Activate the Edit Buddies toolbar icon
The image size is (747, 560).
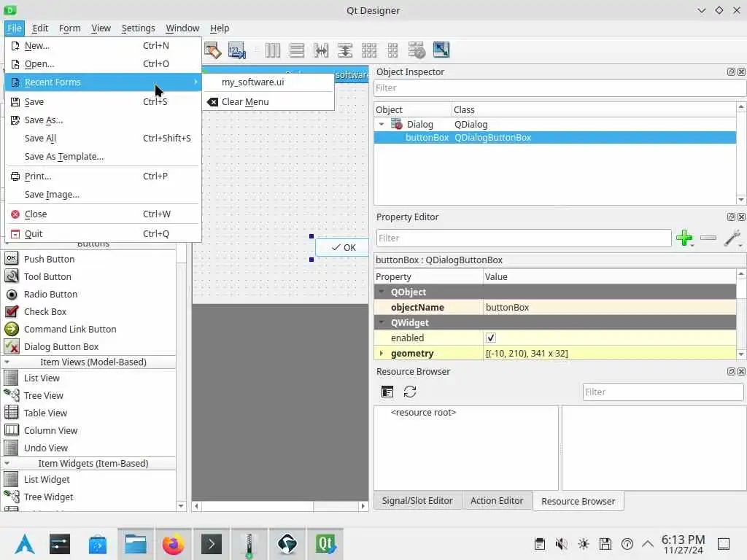[x=212, y=50]
